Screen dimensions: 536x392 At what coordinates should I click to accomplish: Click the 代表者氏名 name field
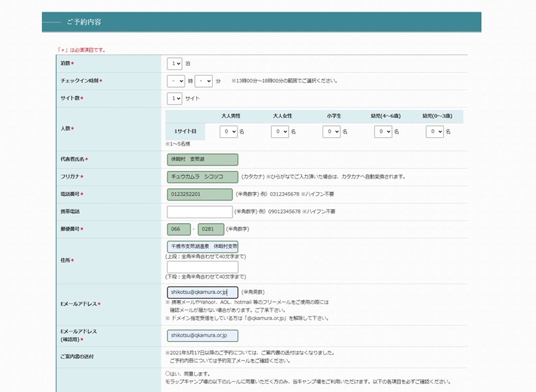tap(202, 159)
